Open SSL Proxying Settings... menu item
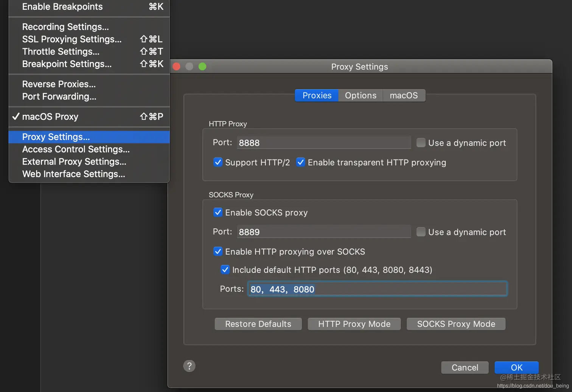Viewport: 572px width, 392px height. coord(89,39)
